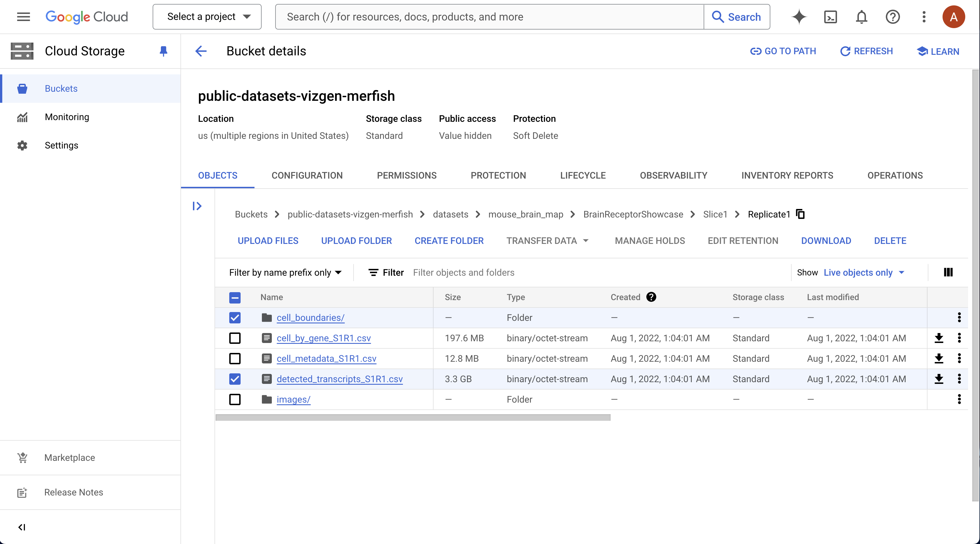Click the Filter list icon
Image resolution: width=980 pixels, height=544 pixels.
click(373, 273)
